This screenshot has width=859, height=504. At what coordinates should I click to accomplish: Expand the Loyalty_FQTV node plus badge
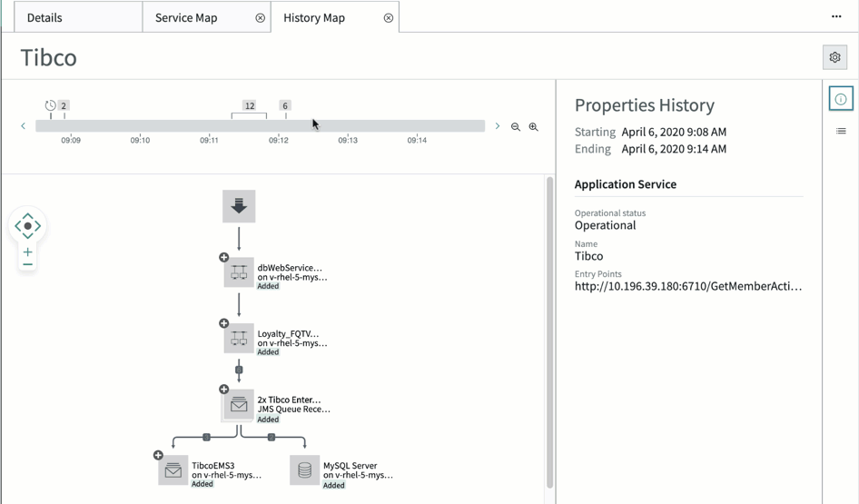click(x=223, y=323)
